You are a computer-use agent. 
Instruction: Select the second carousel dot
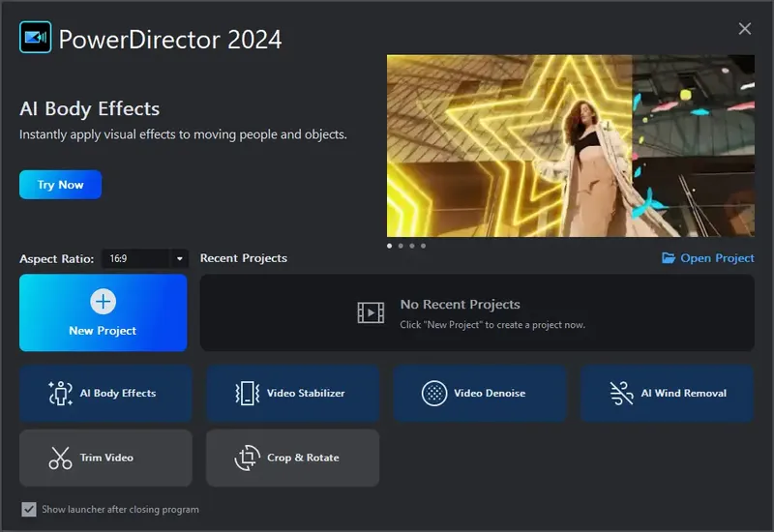click(401, 246)
